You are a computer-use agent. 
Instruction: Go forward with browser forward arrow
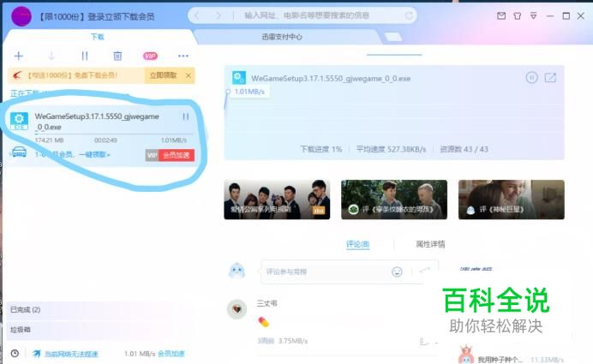coord(219,15)
